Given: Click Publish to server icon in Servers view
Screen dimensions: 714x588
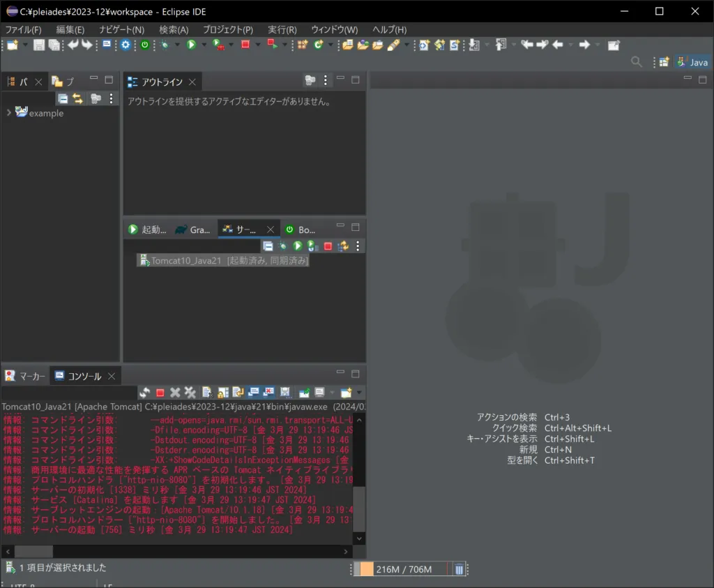Looking at the screenshot, I should coord(343,246).
